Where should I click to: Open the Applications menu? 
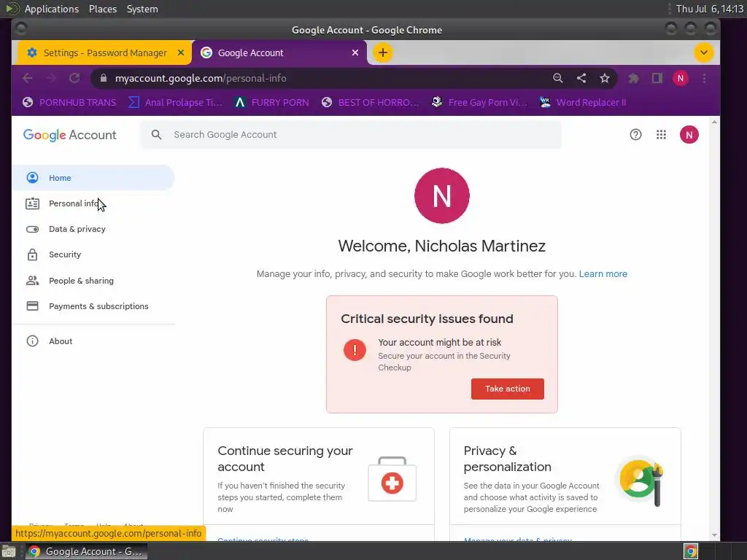pyautogui.click(x=52, y=9)
